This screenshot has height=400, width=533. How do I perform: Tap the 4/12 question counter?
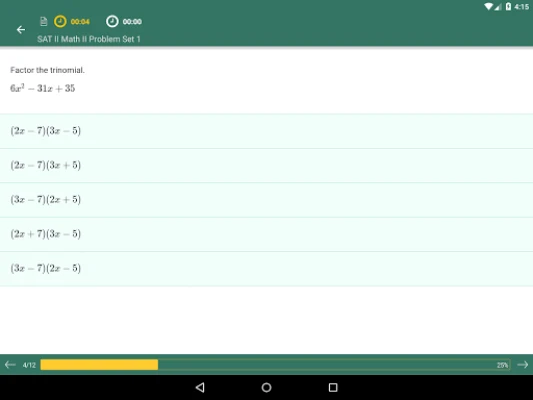[x=29, y=365]
